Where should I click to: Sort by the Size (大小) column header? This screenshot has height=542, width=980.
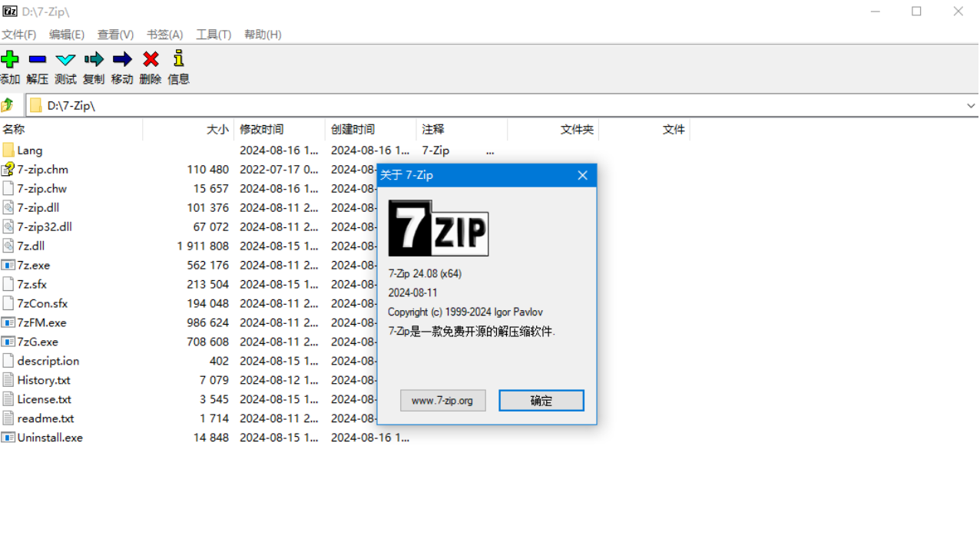click(x=188, y=129)
